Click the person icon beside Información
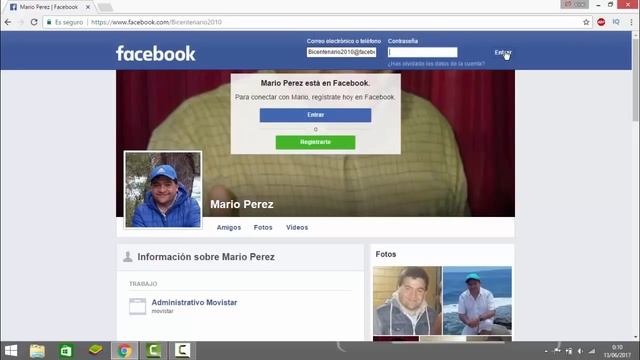Screen dimensions: 640x360 tap(128, 257)
